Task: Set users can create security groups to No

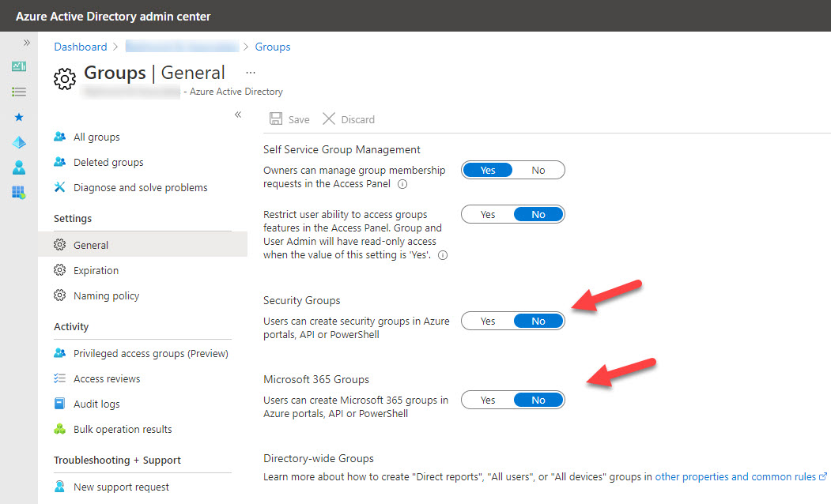Action: click(538, 321)
